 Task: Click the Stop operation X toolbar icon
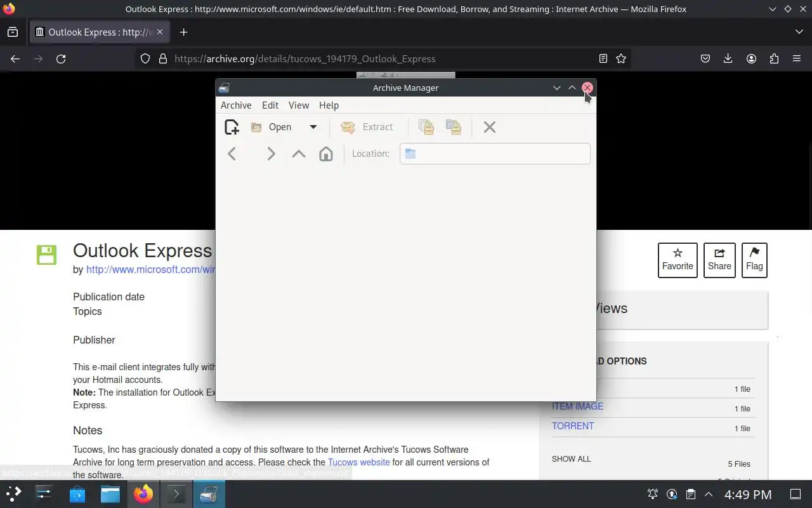click(489, 127)
